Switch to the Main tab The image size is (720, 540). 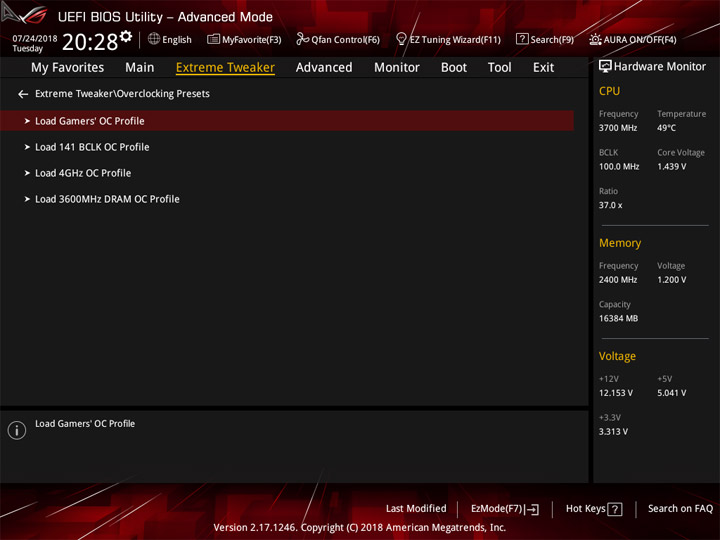140,68
